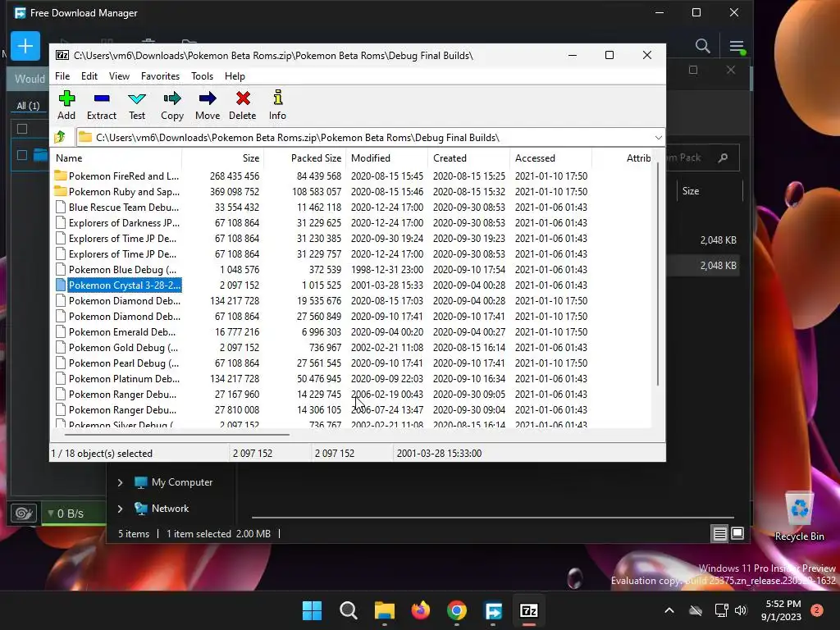Select Pokemon Pearl Debug file

click(x=117, y=363)
